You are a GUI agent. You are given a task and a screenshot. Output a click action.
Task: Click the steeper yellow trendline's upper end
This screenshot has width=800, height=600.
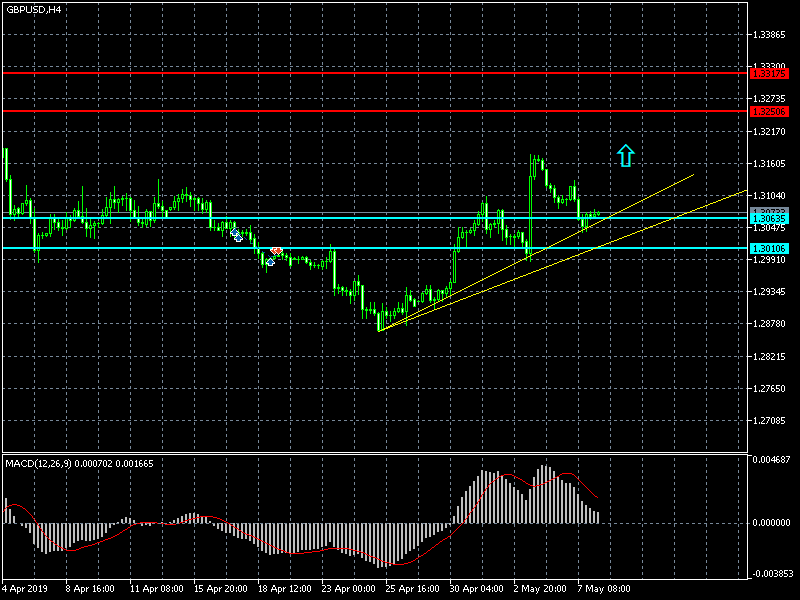coord(692,176)
